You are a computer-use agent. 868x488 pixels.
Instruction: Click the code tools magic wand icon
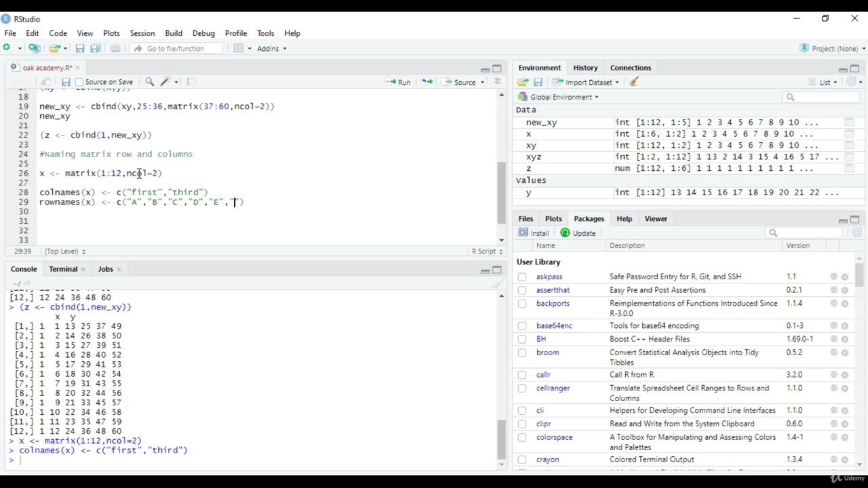165,82
